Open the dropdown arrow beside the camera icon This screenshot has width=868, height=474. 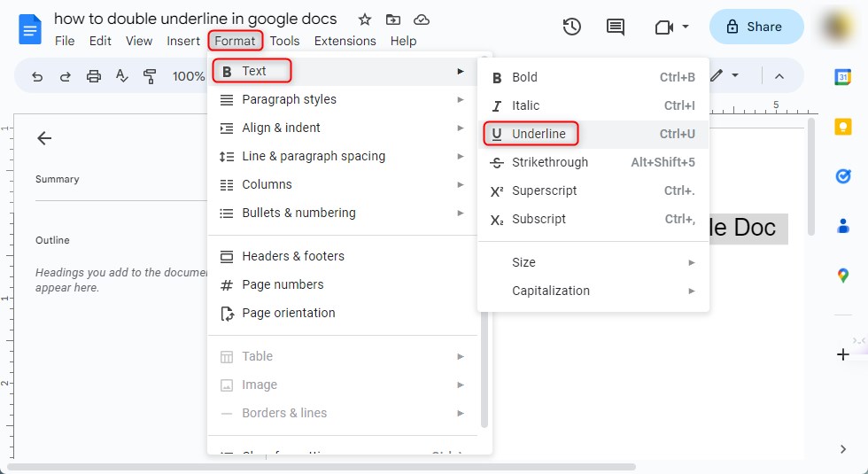pyautogui.click(x=686, y=27)
